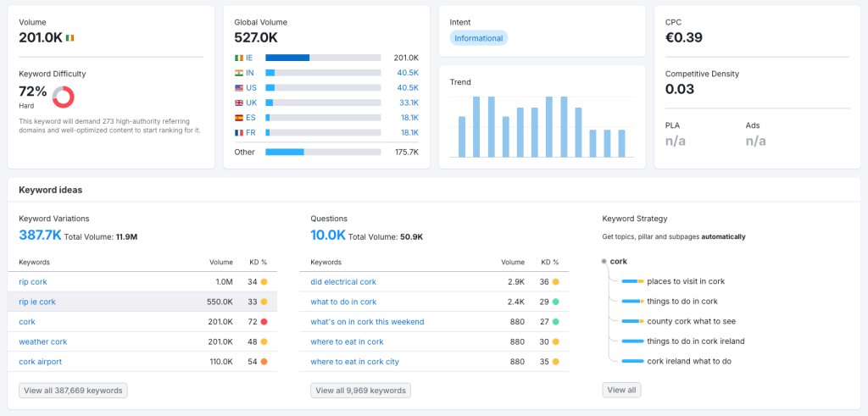Open the 'rip cork' keyword link
Image resolution: width=868 pixels, height=416 pixels.
34,281
